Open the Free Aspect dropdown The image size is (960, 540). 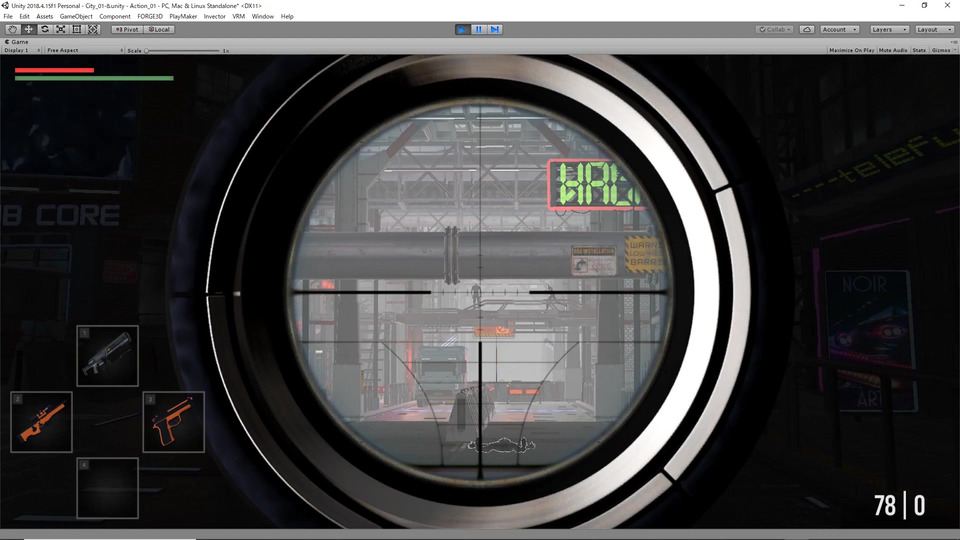pyautogui.click(x=84, y=50)
